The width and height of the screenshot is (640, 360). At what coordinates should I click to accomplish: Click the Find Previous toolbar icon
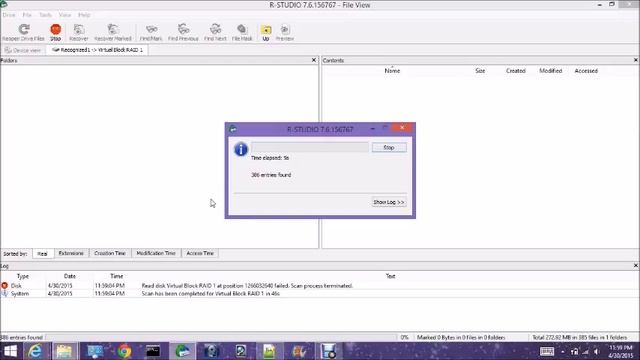click(x=183, y=32)
